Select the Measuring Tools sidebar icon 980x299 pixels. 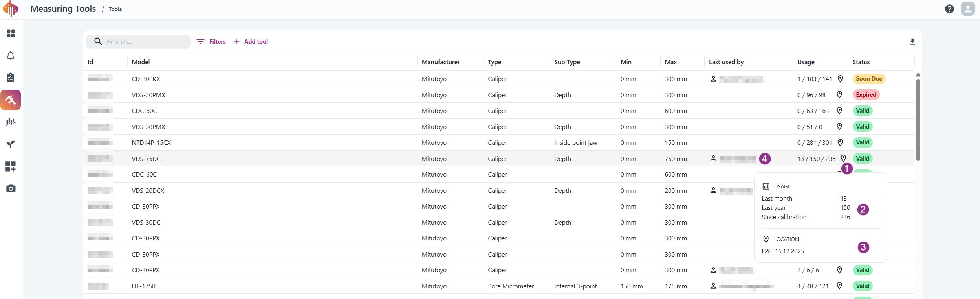(x=11, y=100)
